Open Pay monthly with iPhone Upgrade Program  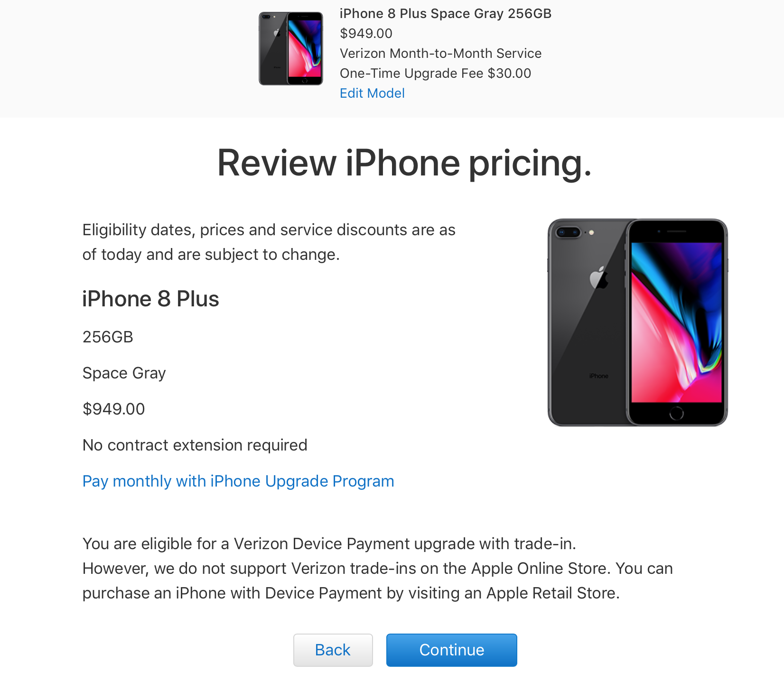(238, 481)
